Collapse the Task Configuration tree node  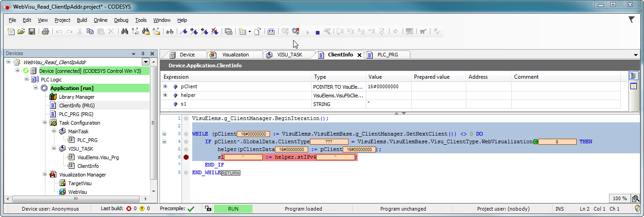pyautogui.click(x=45, y=123)
